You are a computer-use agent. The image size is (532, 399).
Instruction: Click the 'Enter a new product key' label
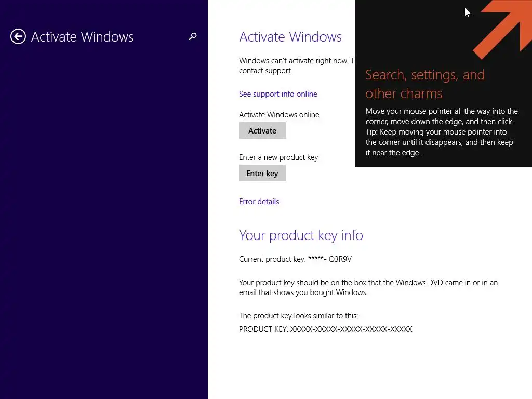coord(278,157)
